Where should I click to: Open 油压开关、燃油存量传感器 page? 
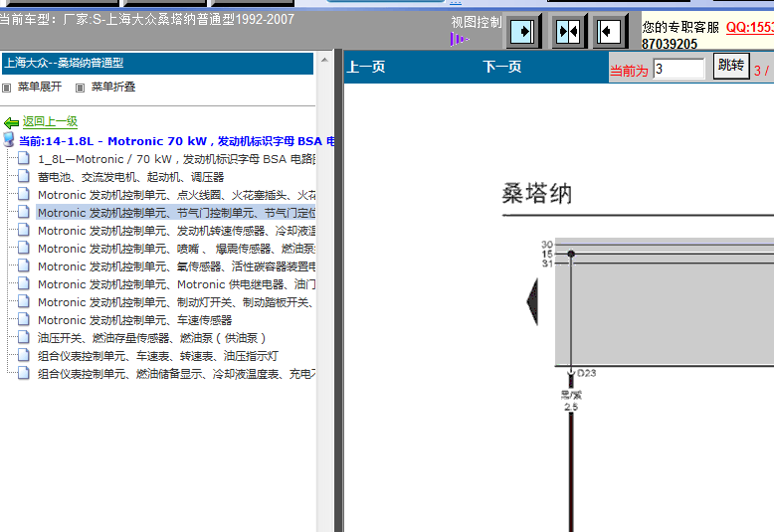[151, 338]
